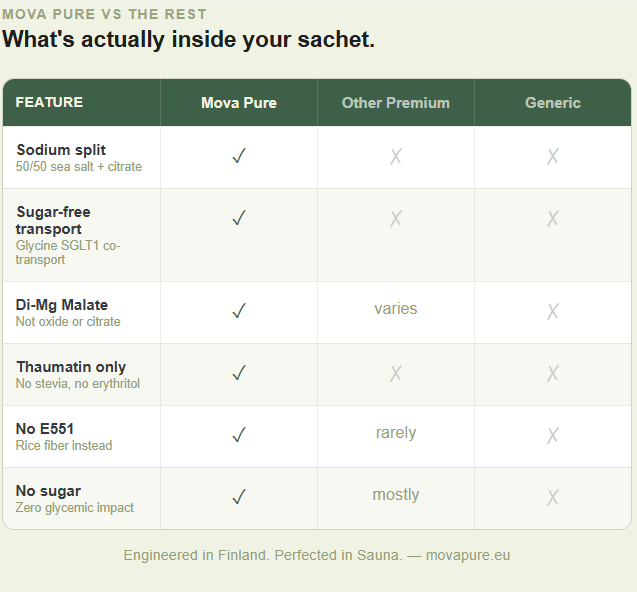Click the 'mostly' cell for No sugar
The image size is (637, 592).
coord(396,495)
